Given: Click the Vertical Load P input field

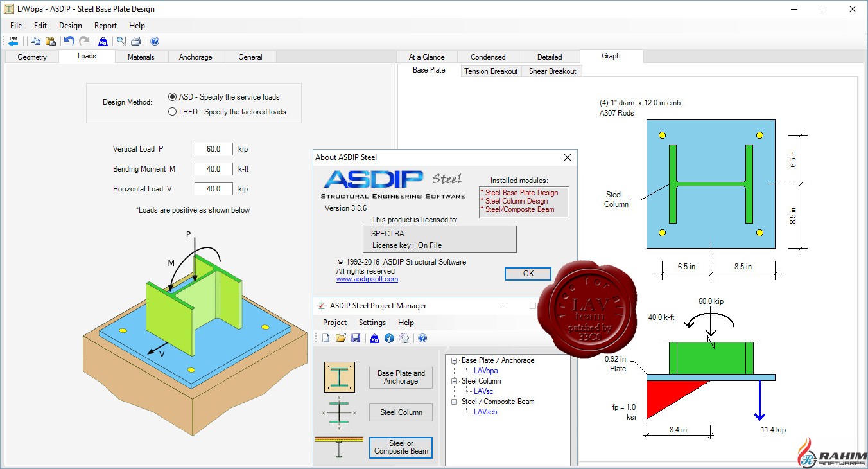Looking at the screenshot, I should (213, 149).
